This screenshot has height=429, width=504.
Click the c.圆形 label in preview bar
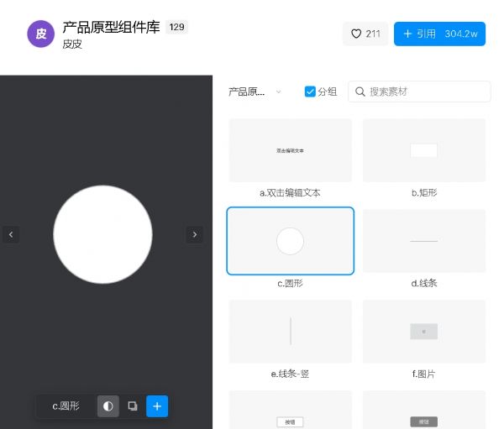(x=66, y=406)
